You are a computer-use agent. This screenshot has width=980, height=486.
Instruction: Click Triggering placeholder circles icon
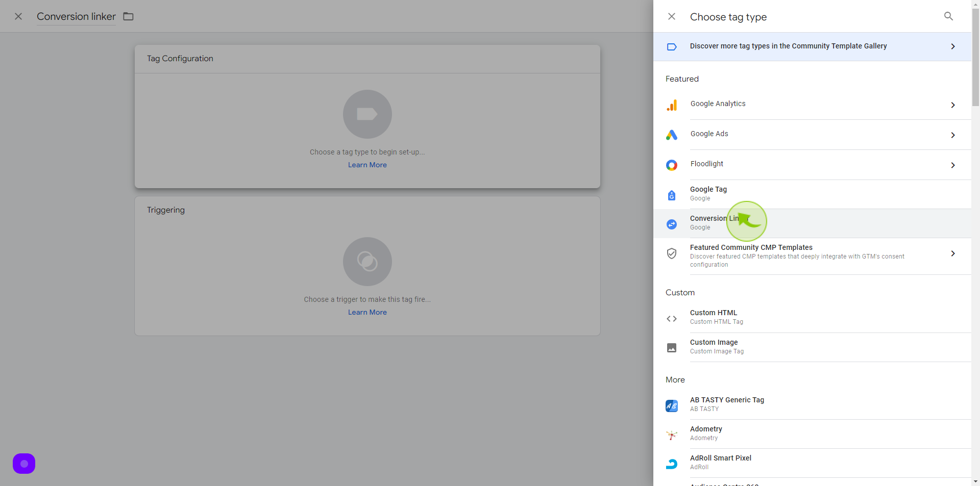pyautogui.click(x=367, y=262)
